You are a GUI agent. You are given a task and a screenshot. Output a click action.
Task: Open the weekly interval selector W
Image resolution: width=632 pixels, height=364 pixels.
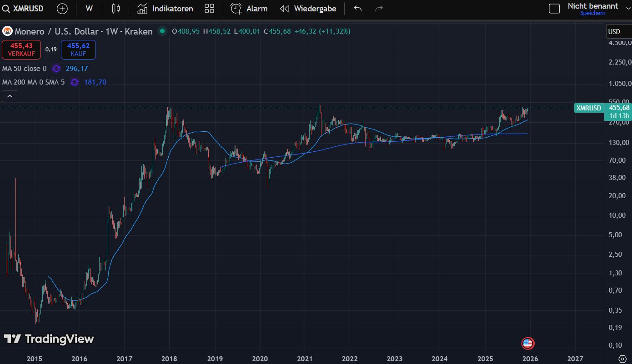click(89, 9)
